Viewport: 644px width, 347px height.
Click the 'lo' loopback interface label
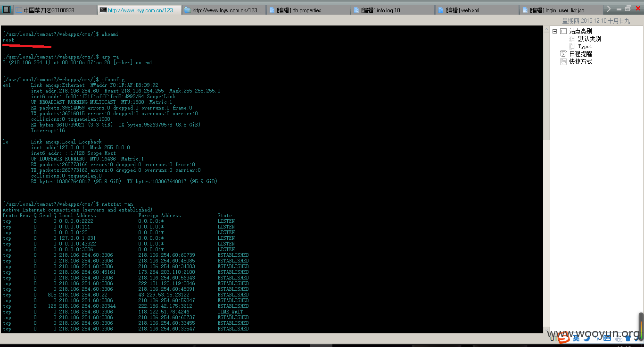coord(5,142)
